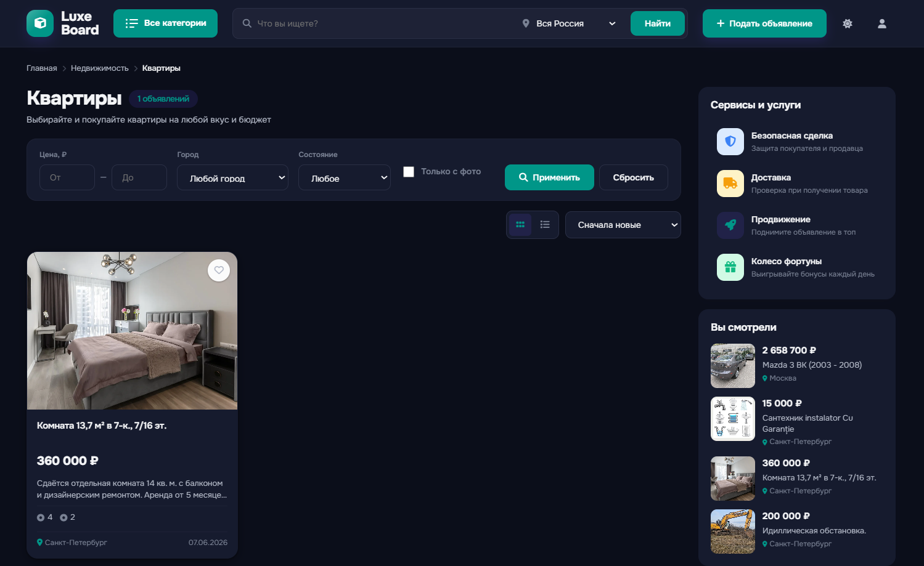Open the Безопасная сделка service link
The width and height of the screenshot is (924, 566).
click(x=797, y=142)
